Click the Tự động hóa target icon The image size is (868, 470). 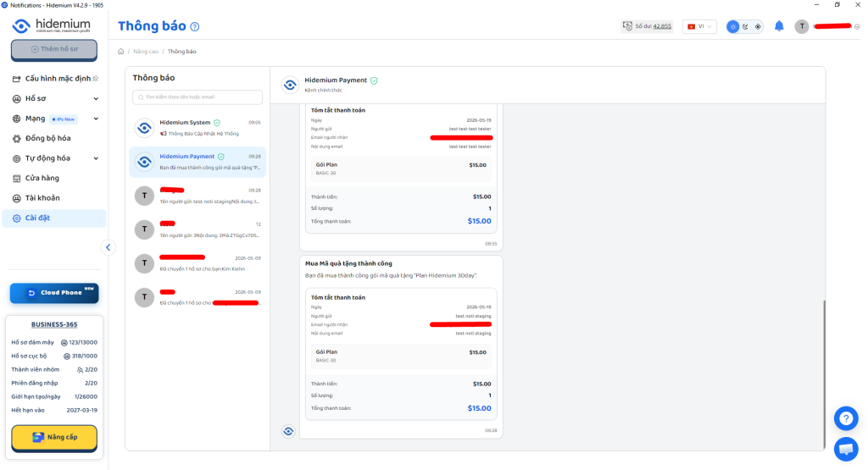pyautogui.click(x=17, y=158)
